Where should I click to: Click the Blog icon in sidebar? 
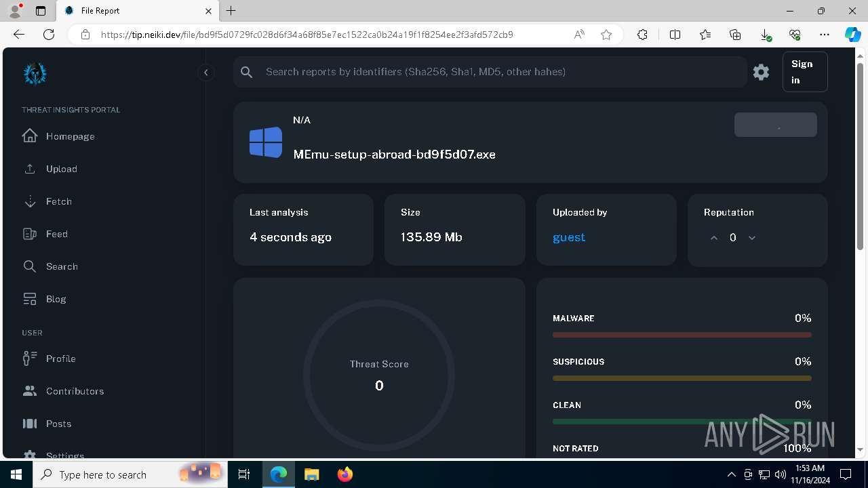[x=29, y=299]
